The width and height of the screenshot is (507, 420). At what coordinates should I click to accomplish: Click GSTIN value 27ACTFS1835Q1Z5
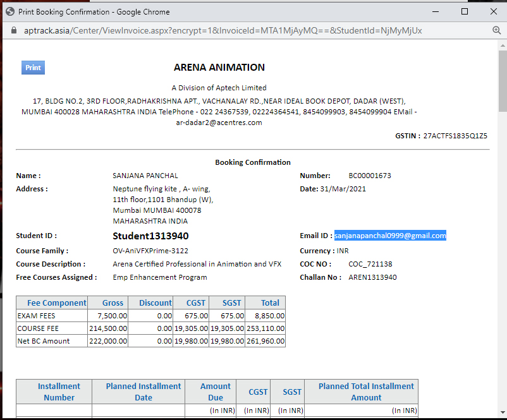click(x=455, y=136)
